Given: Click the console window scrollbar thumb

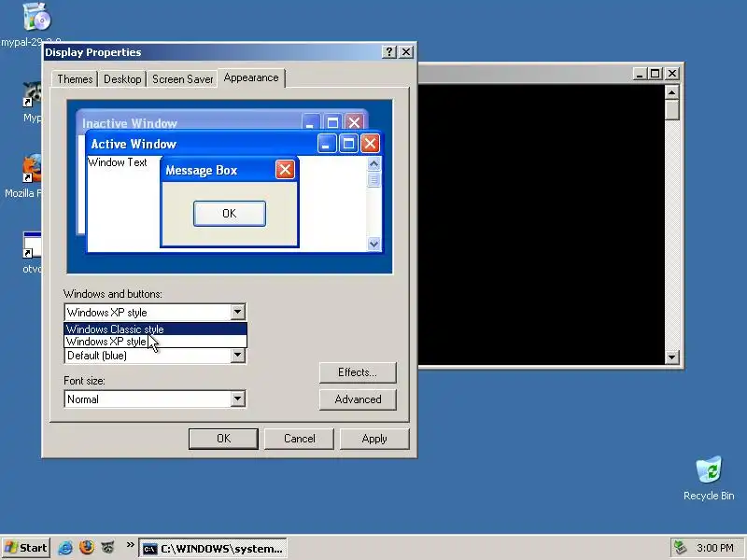Looking at the screenshot, I should click(x=671, y=110).
